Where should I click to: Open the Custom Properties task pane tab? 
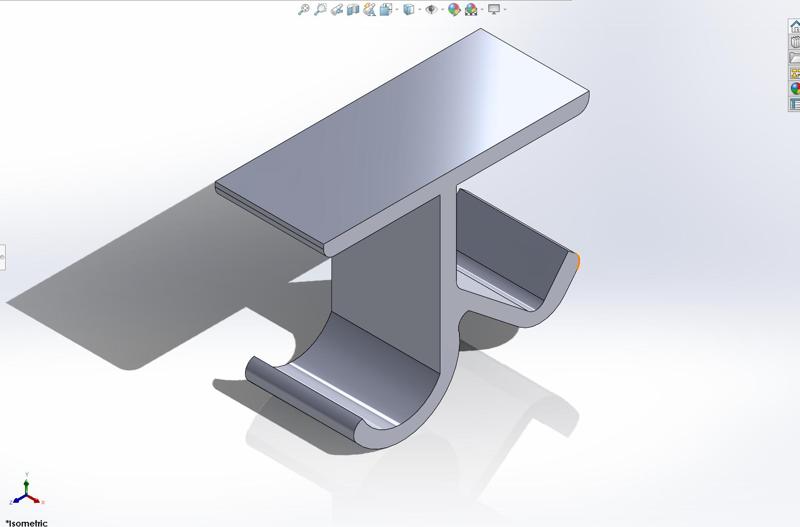(x=794, y=104)
